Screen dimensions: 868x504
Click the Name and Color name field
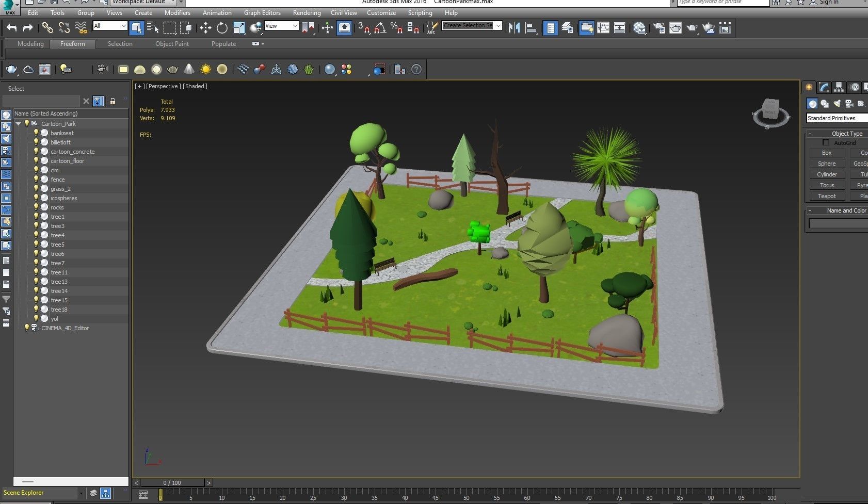[838, 223]
